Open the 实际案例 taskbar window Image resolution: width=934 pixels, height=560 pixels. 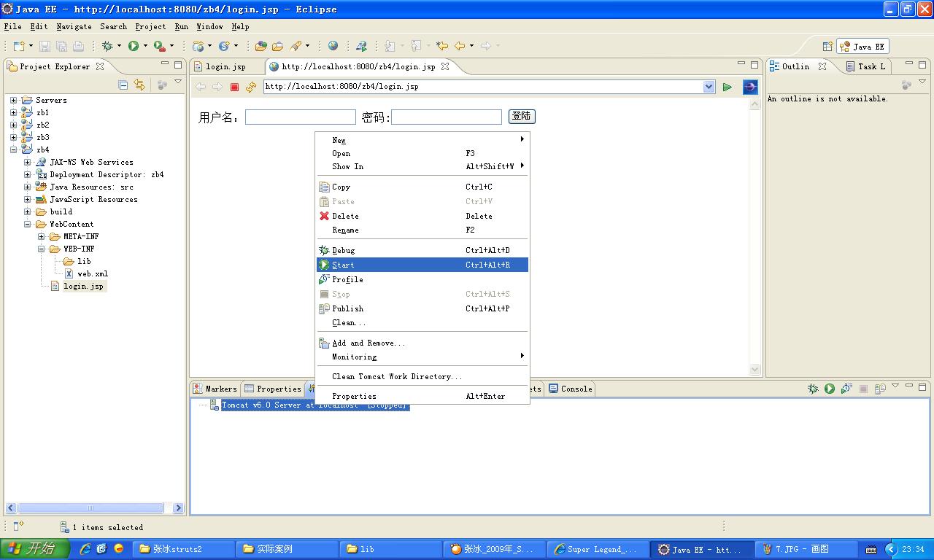tap(287, 549)
